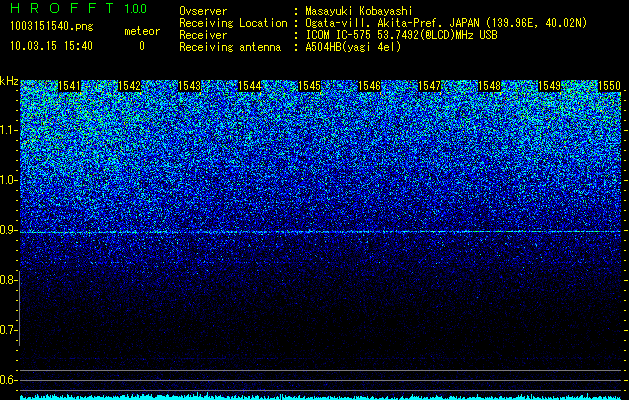
Task: Select receiver text ICOM IC-575 53.7492 MHz
Action: [x=401, y=35]
